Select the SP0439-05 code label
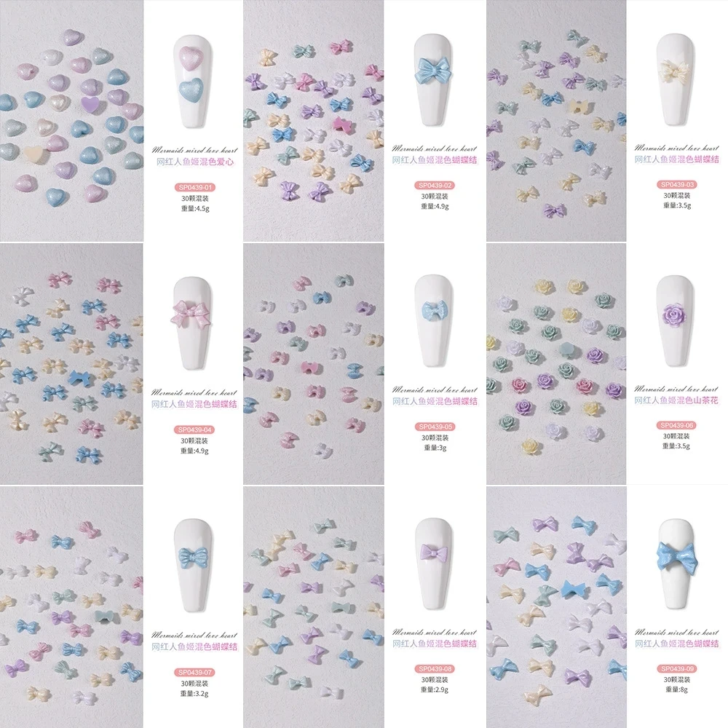 point(435,427)
